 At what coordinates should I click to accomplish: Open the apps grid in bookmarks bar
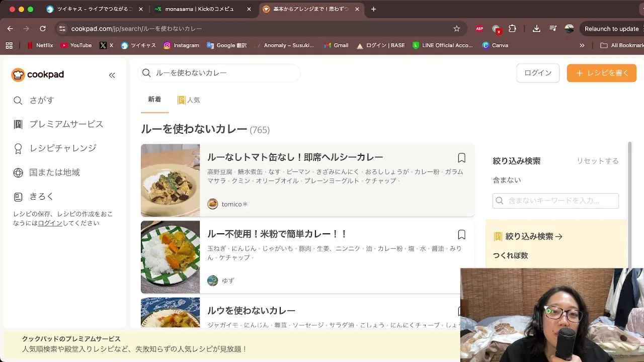point(9,45)
